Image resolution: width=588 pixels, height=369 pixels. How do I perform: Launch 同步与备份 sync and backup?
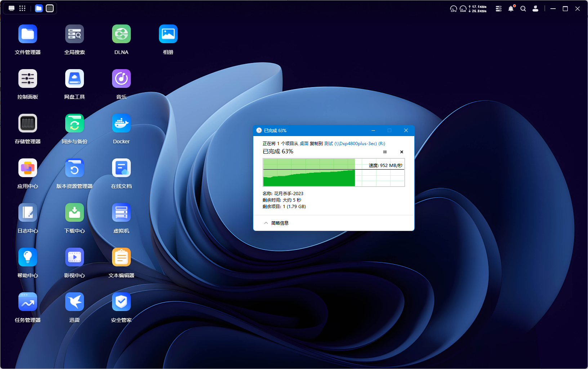[x=75, y=123]
